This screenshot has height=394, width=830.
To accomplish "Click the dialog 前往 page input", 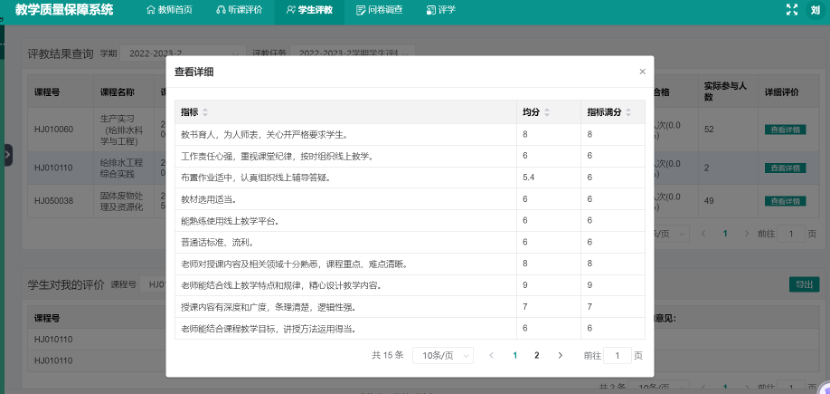I will [617, 355].
